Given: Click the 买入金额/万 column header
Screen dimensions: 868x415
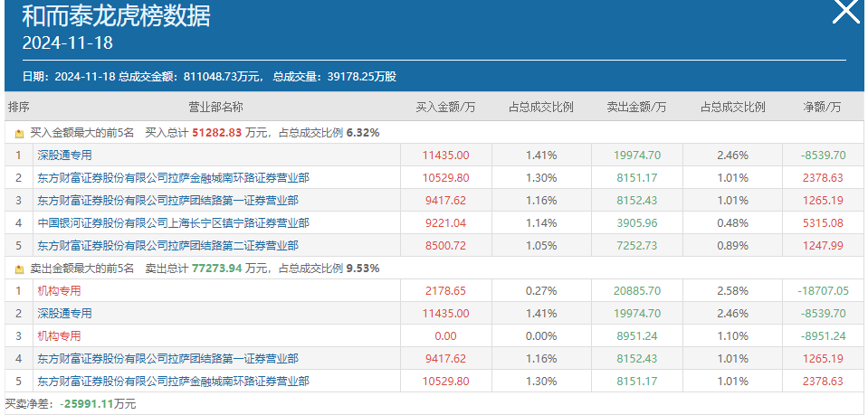Looking at the screenshot, I should click(445, 108).
